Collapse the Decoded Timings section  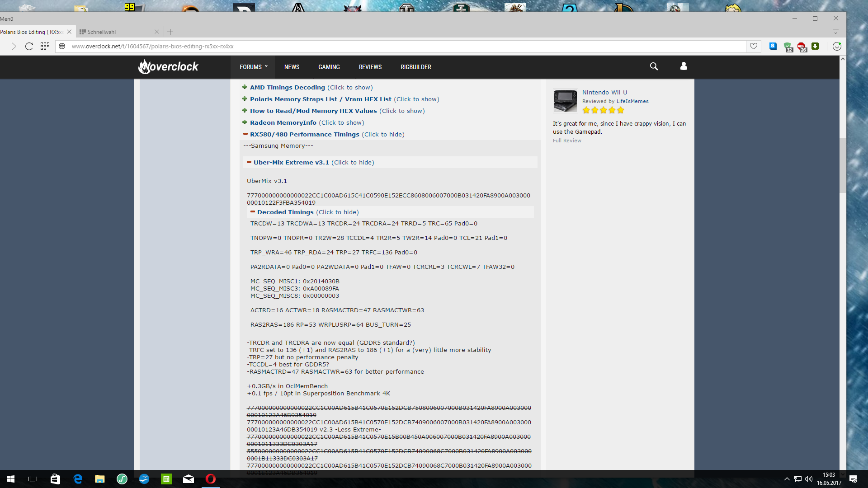pos(285,212)
